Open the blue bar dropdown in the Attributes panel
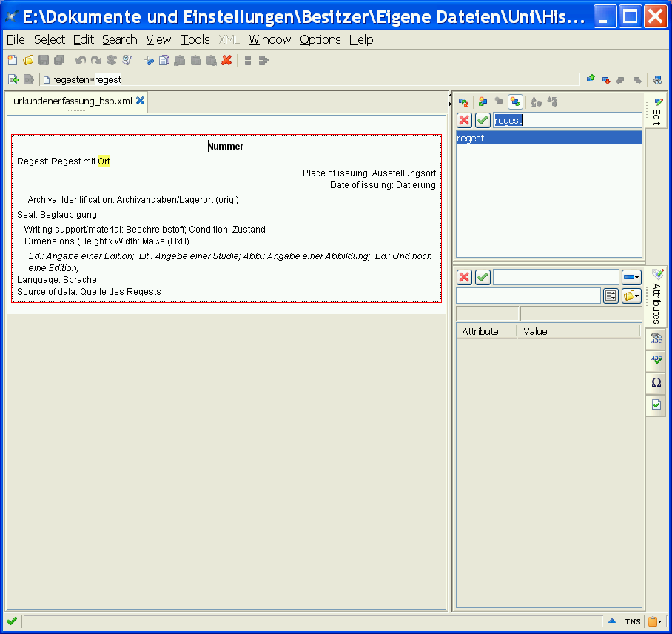672x634 pixels. coord(631,278)
